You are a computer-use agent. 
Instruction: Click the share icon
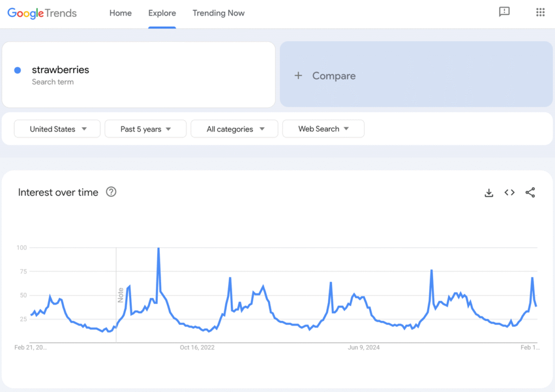(530, 192)
